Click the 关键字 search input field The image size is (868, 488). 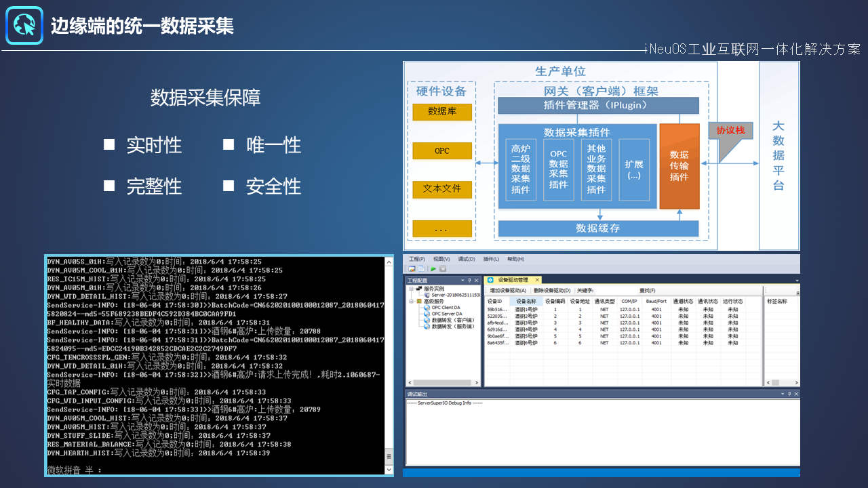(x=614, y=291)
